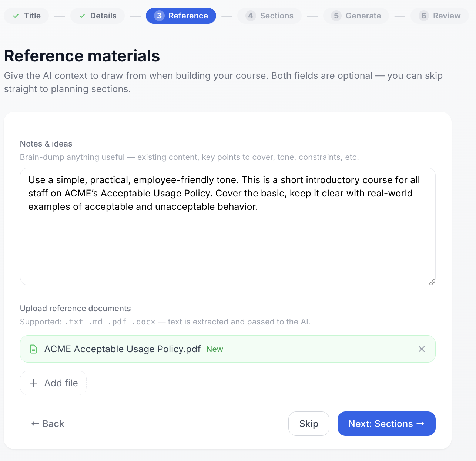Click the number 5 badge on Generate

click(336, 16)
